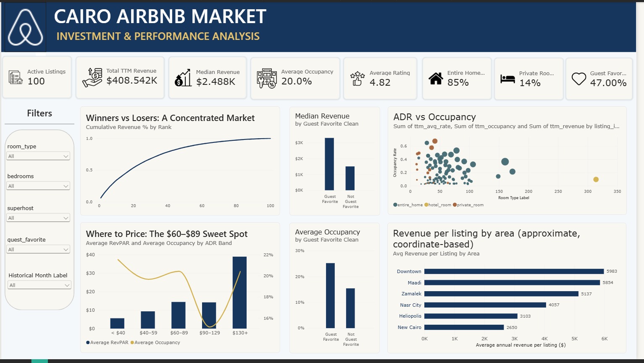Expand the Historical Month Label dropdown
Screen dimensions: 644x363
pos(39,285)
